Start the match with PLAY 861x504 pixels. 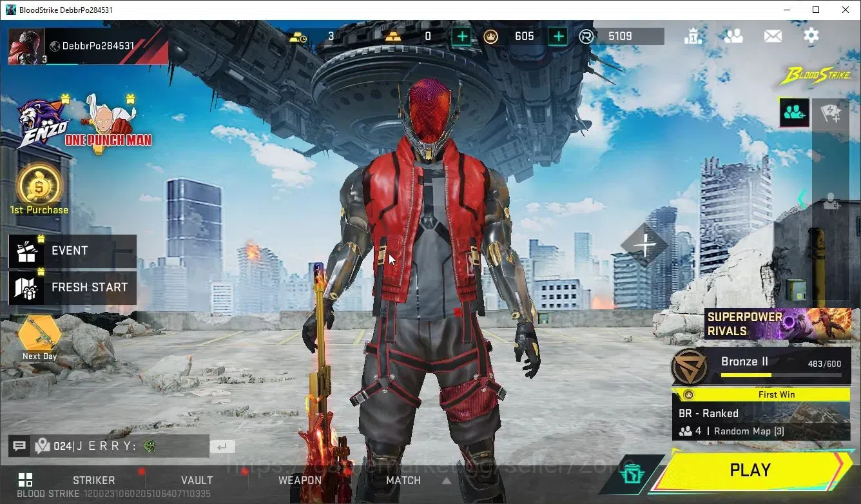[750, 470]
